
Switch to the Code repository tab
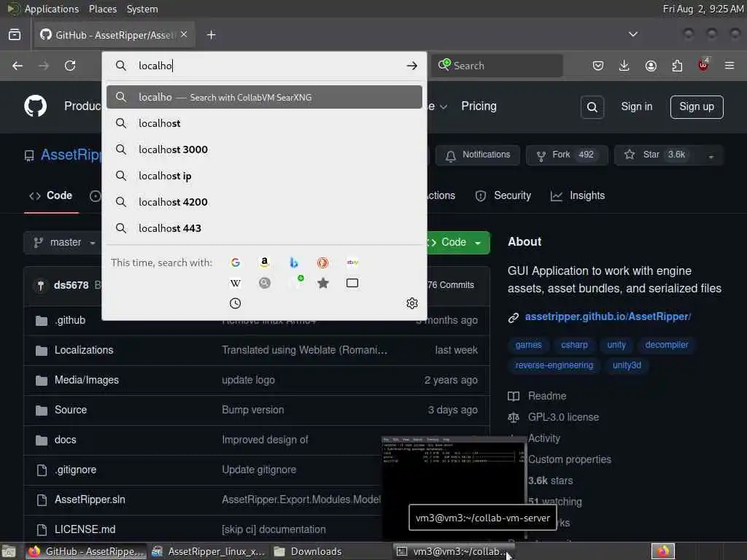click(x=51, y=195)
